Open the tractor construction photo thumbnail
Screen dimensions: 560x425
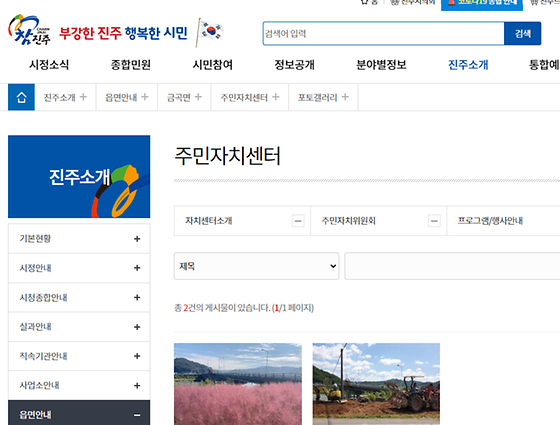tap(376, 384)
